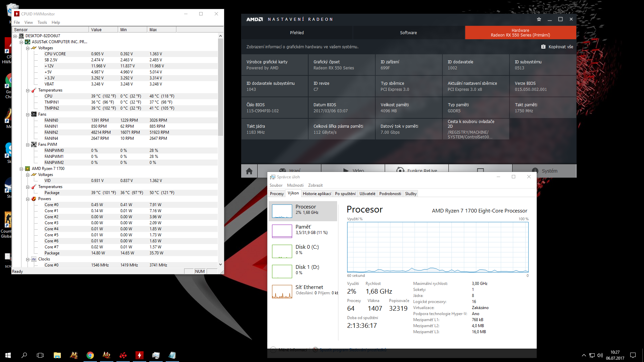Click the Systém info button in Radeon
The width and height of the screenshot is (644, 362).
544,171
